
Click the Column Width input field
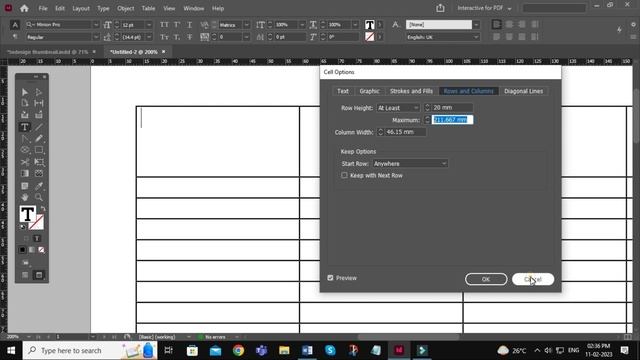[x=406, y=132]
